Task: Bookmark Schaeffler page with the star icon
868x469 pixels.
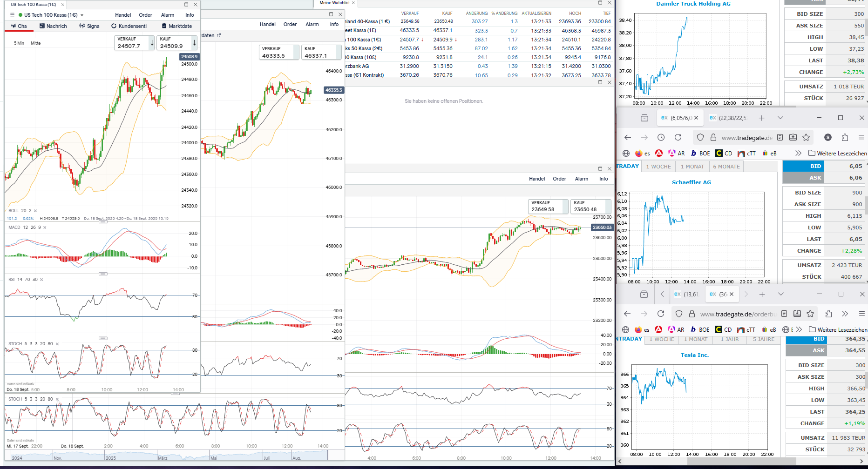Action: point(806,137)
